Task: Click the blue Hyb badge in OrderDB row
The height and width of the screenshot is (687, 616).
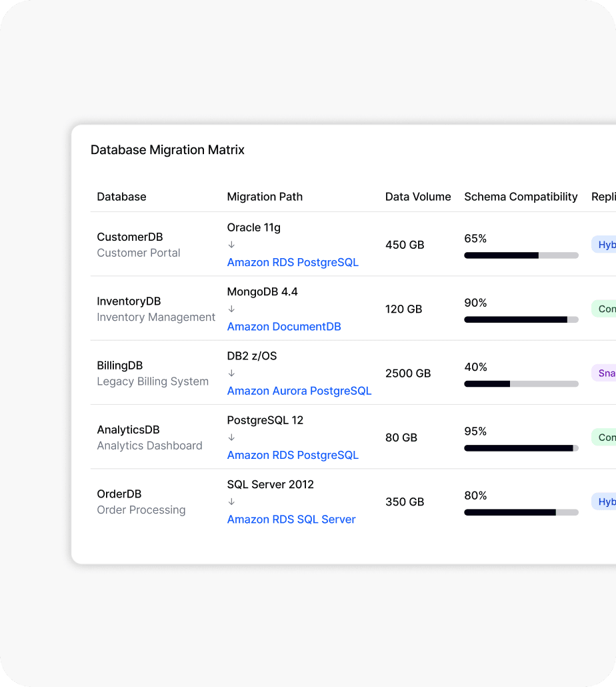Action: (x=604, y=502)
